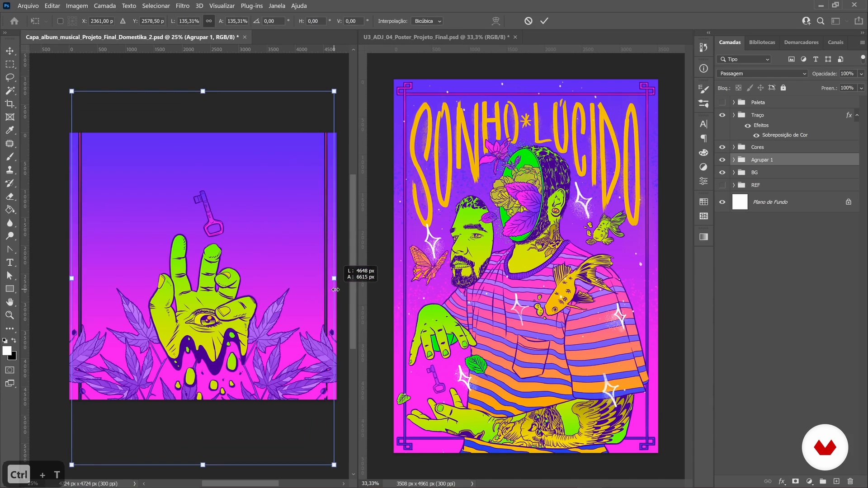
Task: Click the background color swatch
Action: click(13, 357)
